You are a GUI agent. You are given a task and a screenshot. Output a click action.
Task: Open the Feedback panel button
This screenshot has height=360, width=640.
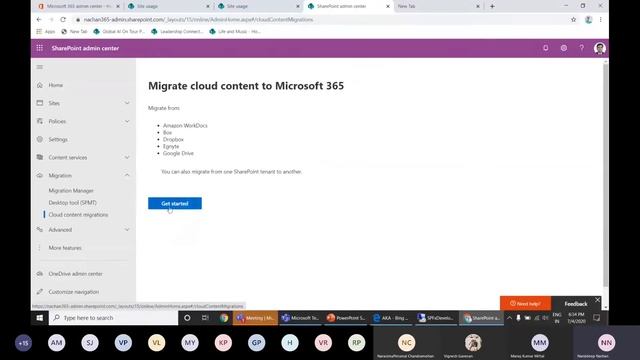(x=576, y=304)
